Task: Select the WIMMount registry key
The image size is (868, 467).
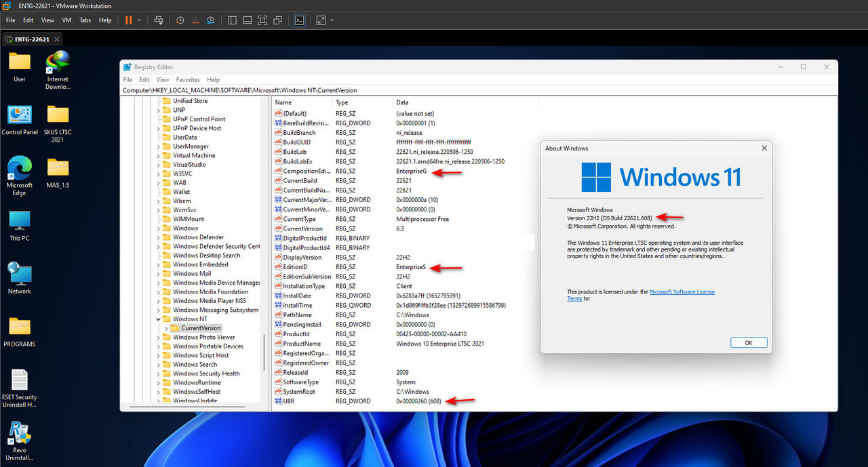Action: tap(189, 219)
